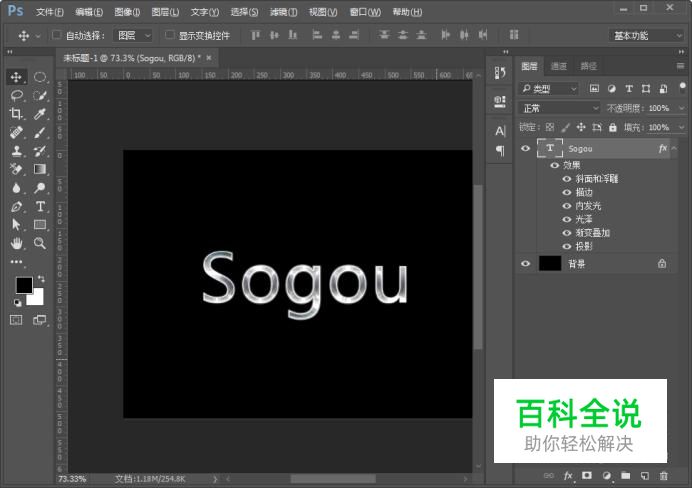Select the Elliptical Marquee tool
This screenshot has width=692, height=488.
tap(40, 77)
